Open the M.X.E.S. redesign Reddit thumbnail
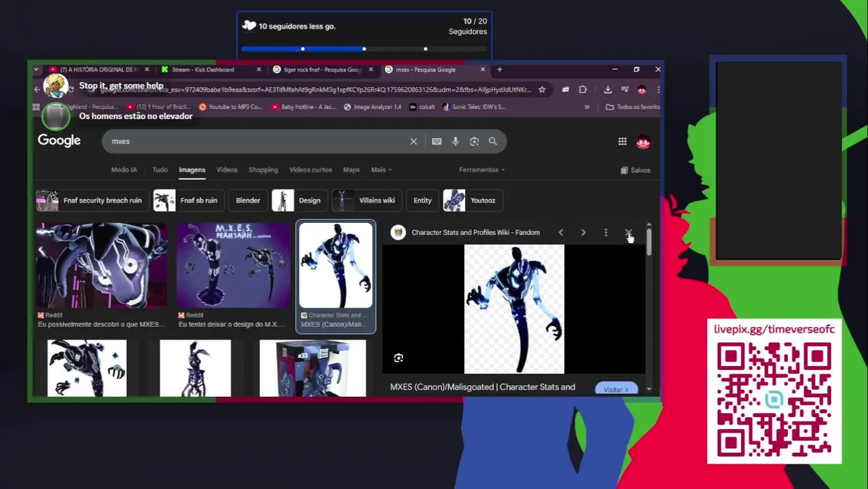Image resolution: width=868 pixels, height=489 pixels. tap(234, 266)
